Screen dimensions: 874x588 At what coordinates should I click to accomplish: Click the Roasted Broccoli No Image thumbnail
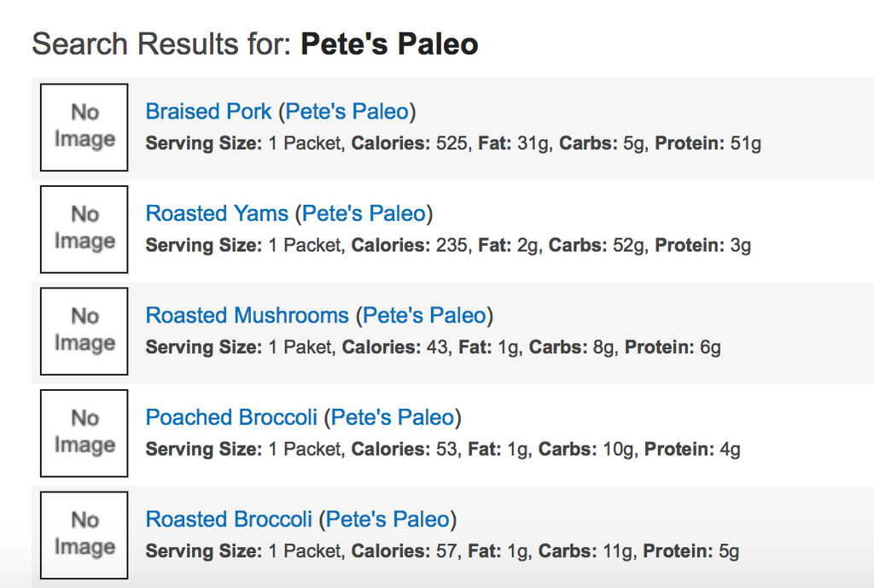click(84, 534)
